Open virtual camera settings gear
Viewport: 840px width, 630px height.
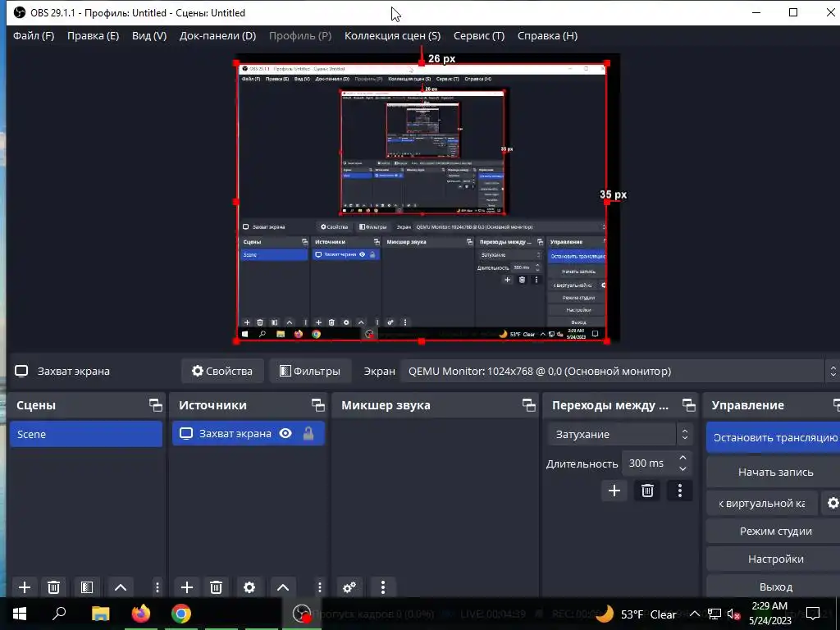(832, 504)
